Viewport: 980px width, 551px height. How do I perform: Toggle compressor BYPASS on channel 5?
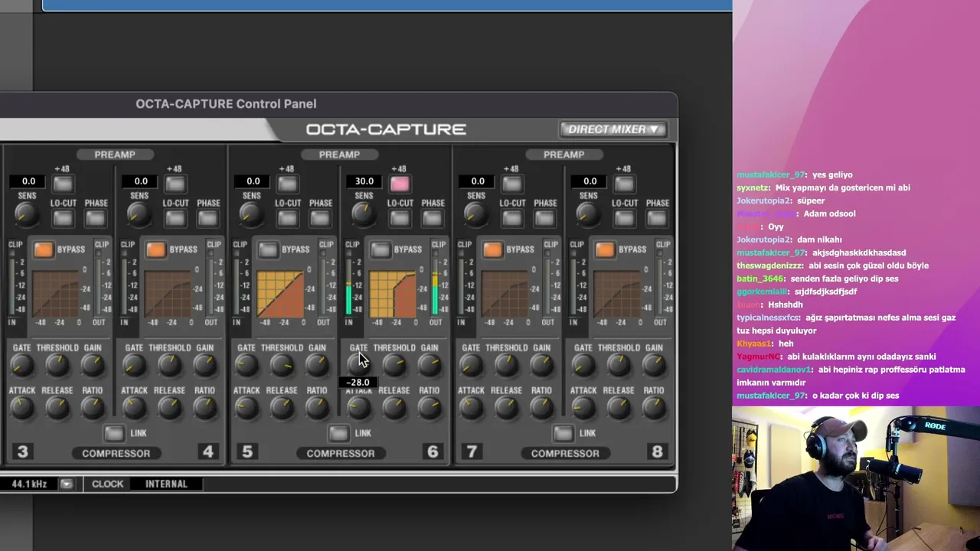(268, 249)
